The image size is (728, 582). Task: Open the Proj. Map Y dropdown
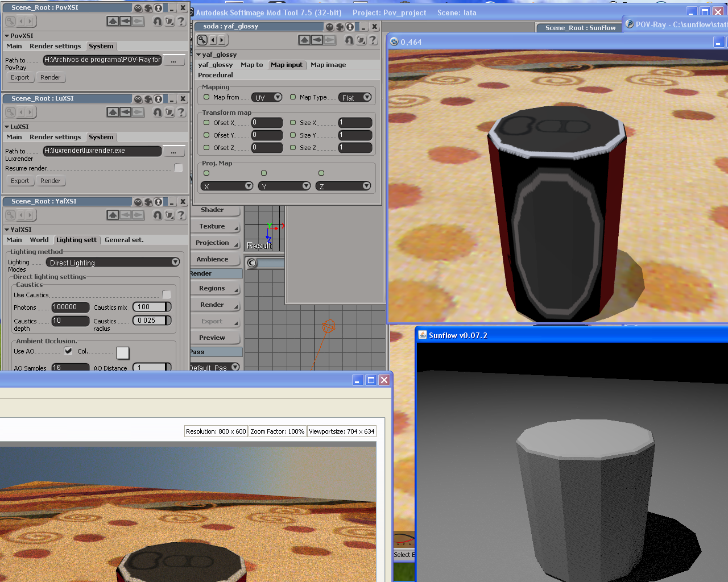coord(284,186)
